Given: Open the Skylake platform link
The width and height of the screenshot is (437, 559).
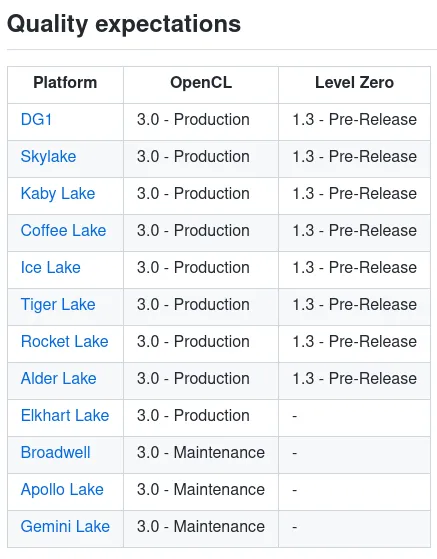Looking at the screenshot, I should (x=48, y=157).
